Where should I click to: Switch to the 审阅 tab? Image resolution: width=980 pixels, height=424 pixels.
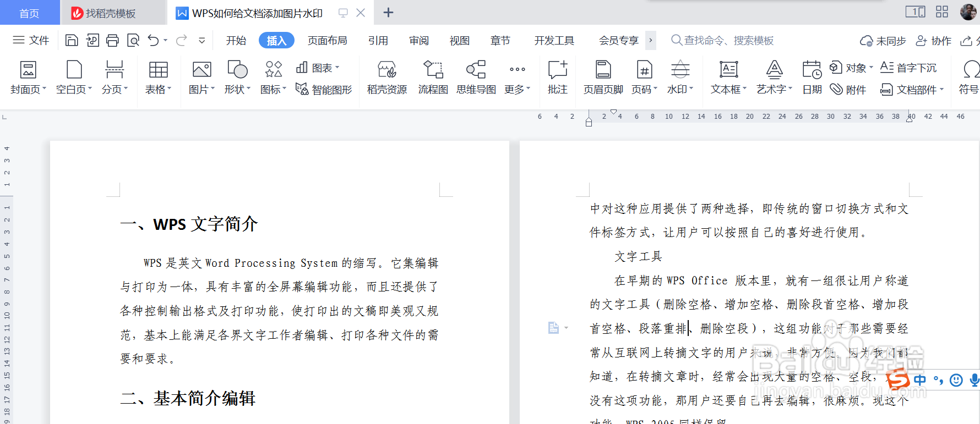[419, 40]
